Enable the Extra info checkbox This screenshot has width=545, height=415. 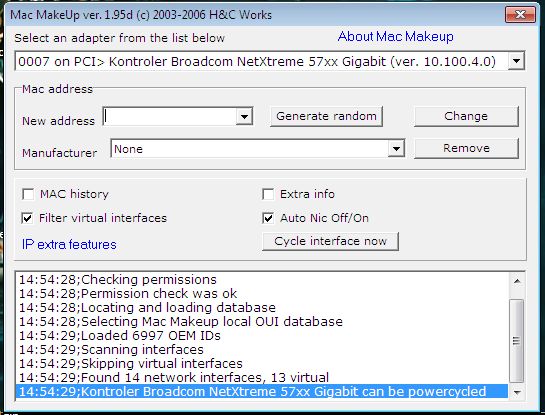click(268, 194)
